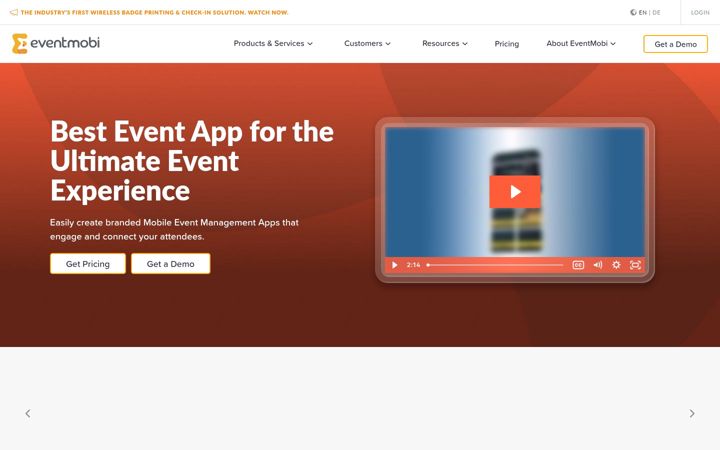
Task: Switch language to EN
Action: pyautogui.click(x=642, y=12)
